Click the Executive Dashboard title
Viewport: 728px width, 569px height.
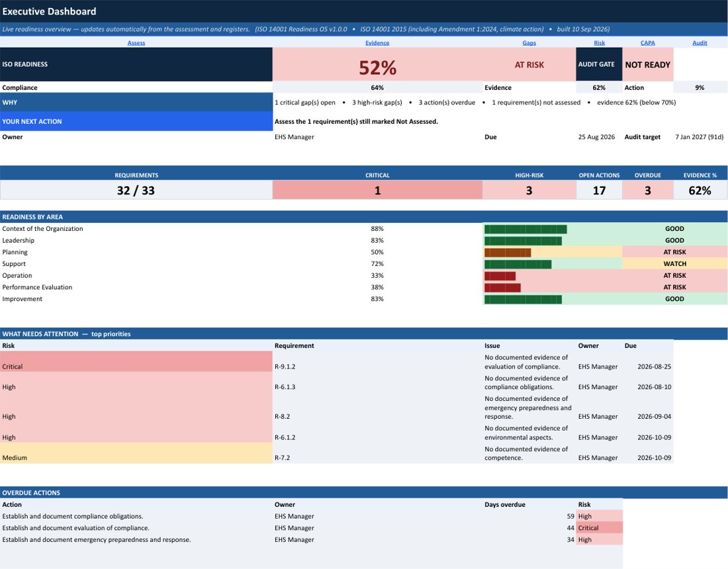click(49, 12)
